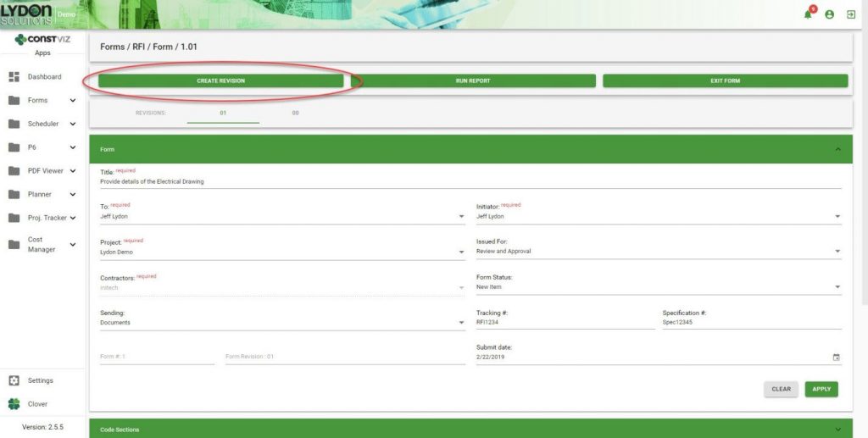Image resolution: width=868 pixels, height=438 pixels.
Task: Click the Run Report button
Action: point(473,80)
